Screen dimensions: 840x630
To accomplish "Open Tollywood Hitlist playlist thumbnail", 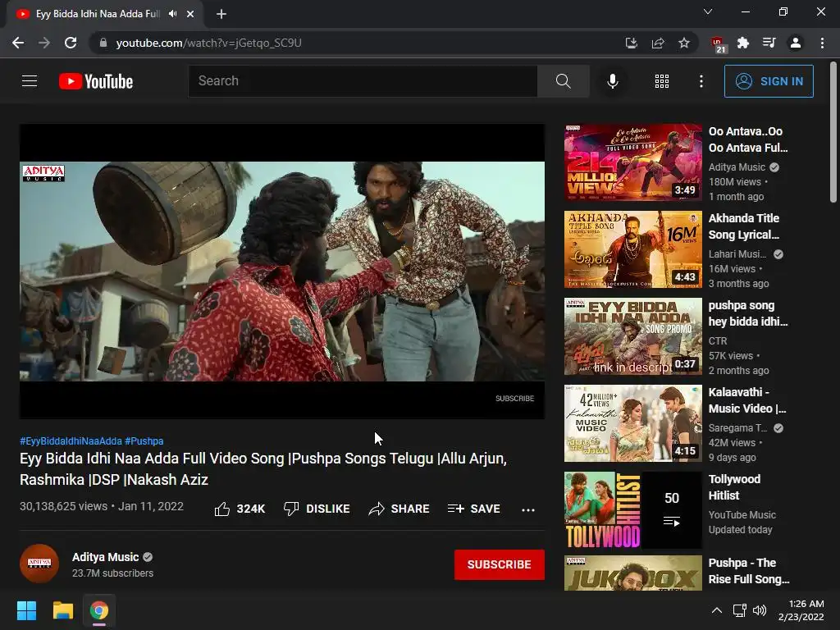I will (632, 510).
